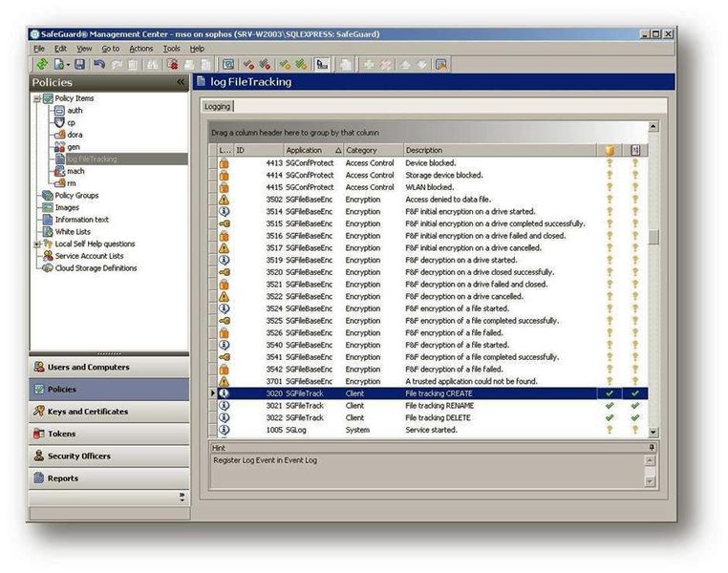This screenshot has width=728, height=573.
Task: Open Users and Computers section
Action: pyautogui.click(x=109, y=367)
